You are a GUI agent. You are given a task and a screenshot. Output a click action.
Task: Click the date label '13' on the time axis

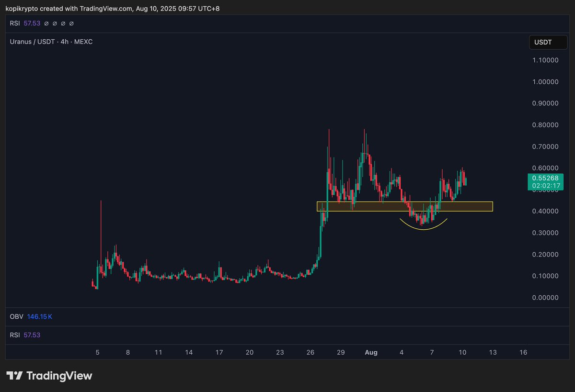click(493, 352)
